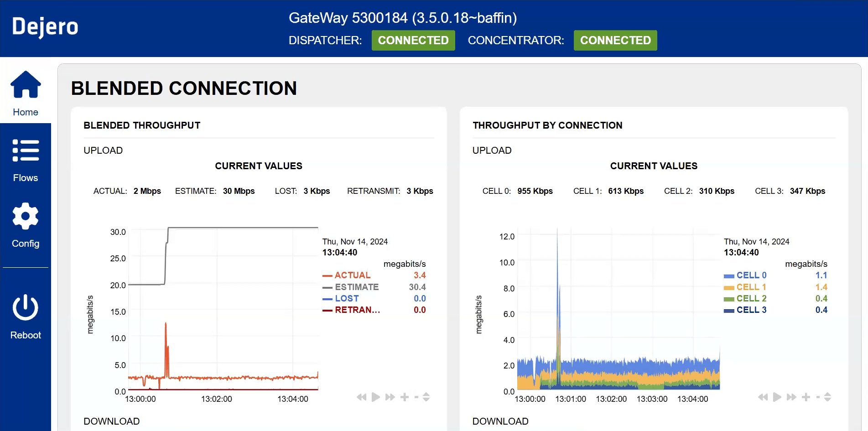Go to the Home page in the sidebar

click(x=26, y=93)
